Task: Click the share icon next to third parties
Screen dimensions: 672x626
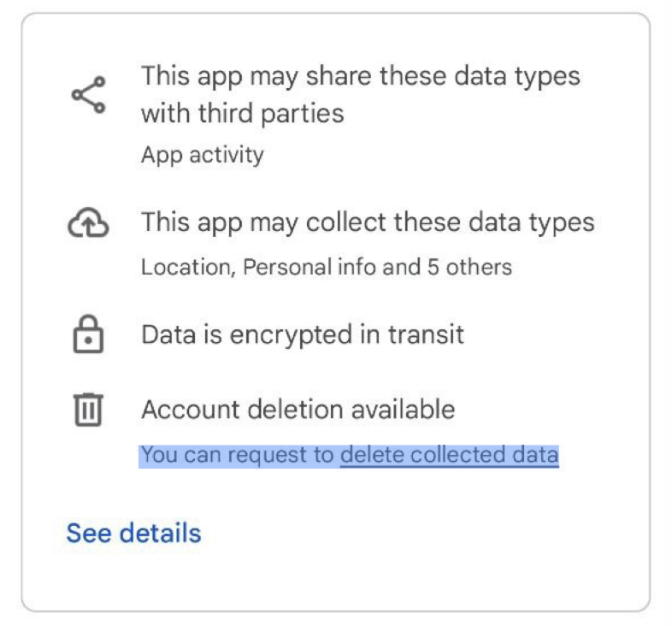Action: pyautogui.click(x=88, y=95)
